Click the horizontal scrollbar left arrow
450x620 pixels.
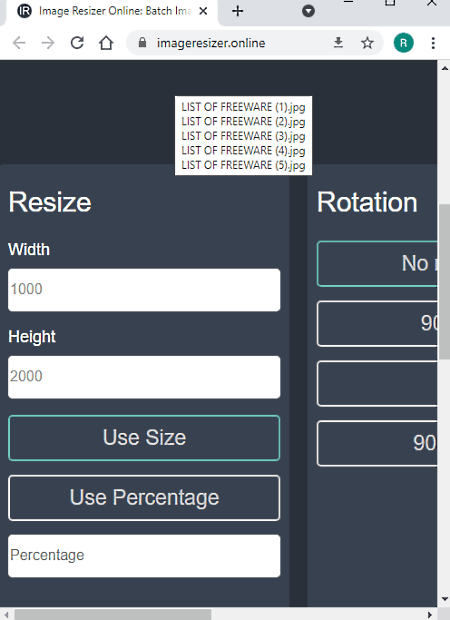tap(6, 615)
